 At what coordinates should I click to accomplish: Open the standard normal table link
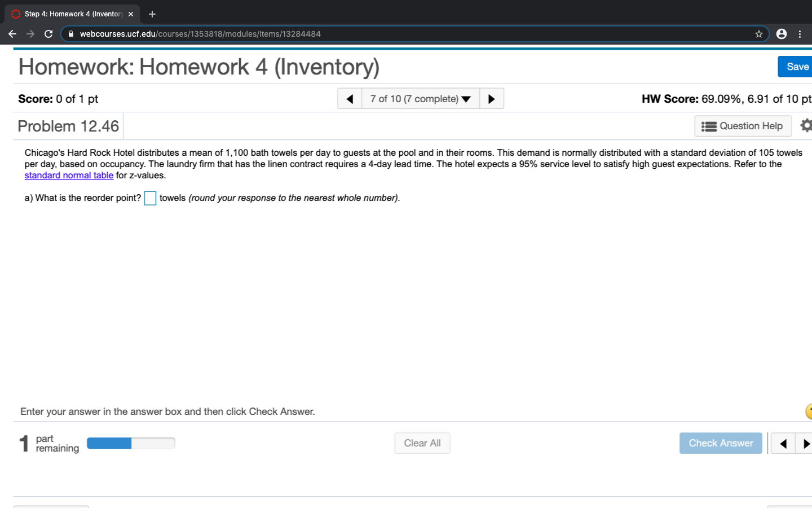(x=69, y=175)
